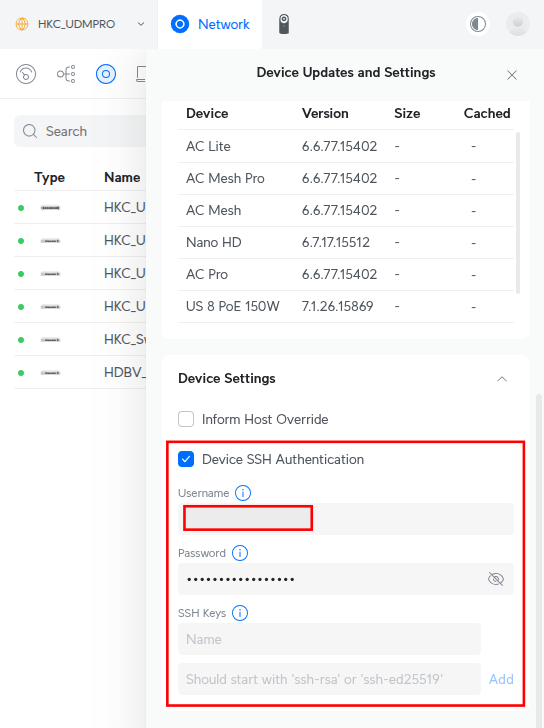Screen dimensions: 544x728
Task: Select the HDBV_ device row
Action: [x=80, y=372]
